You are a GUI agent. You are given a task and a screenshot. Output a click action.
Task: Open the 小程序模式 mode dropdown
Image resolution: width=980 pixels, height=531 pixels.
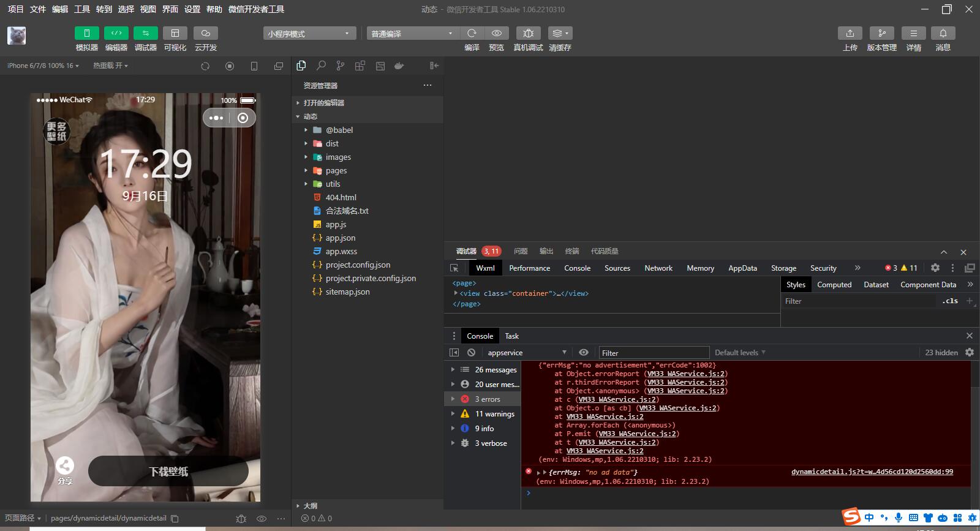309,34
